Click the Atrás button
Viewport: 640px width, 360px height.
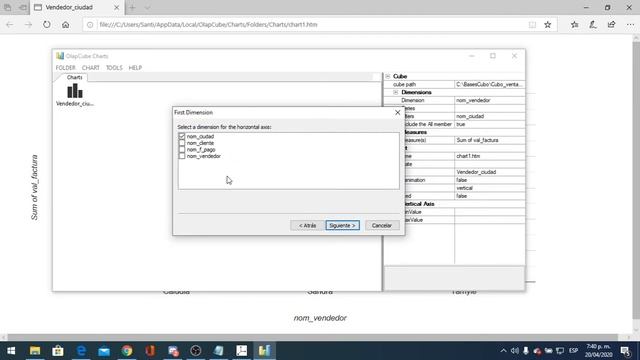pos(307,225)
